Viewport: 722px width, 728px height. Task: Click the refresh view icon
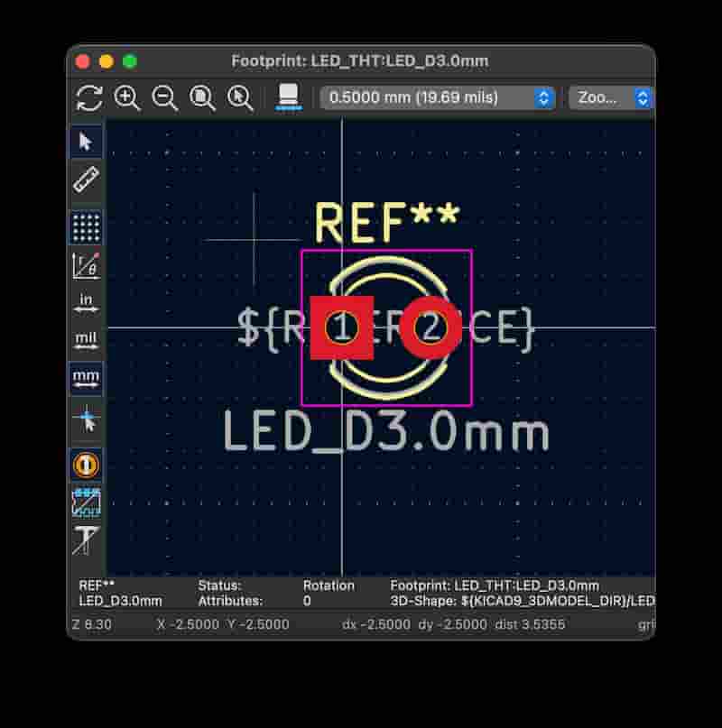point(88,97)
